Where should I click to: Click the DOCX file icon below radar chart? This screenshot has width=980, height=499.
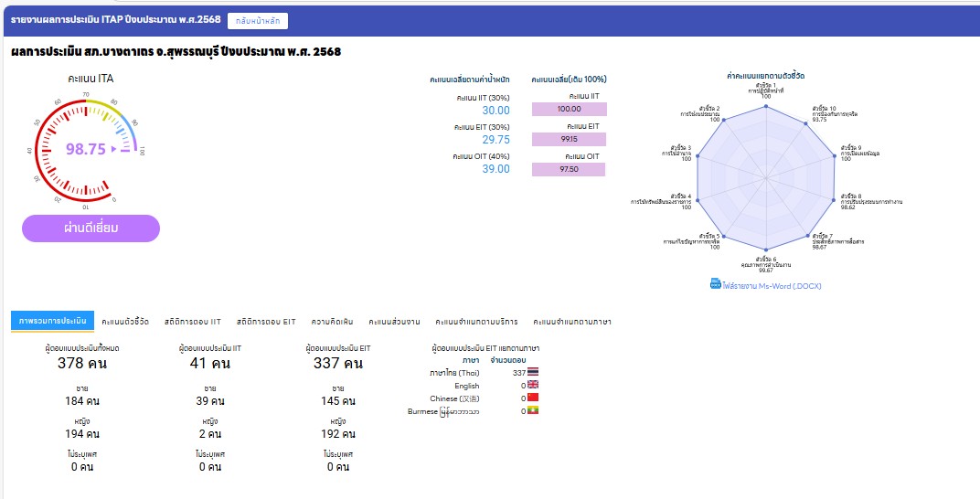pos(716,284)
